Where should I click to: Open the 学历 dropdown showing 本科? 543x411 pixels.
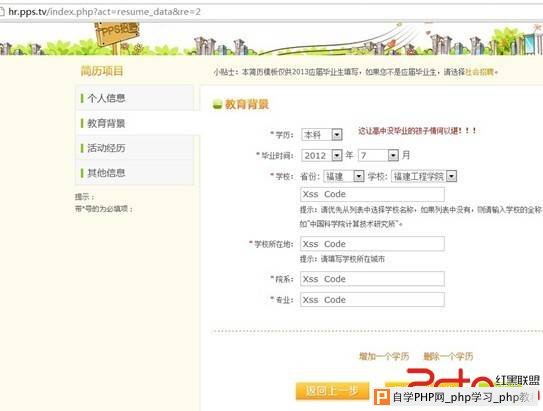pos(322,134)
